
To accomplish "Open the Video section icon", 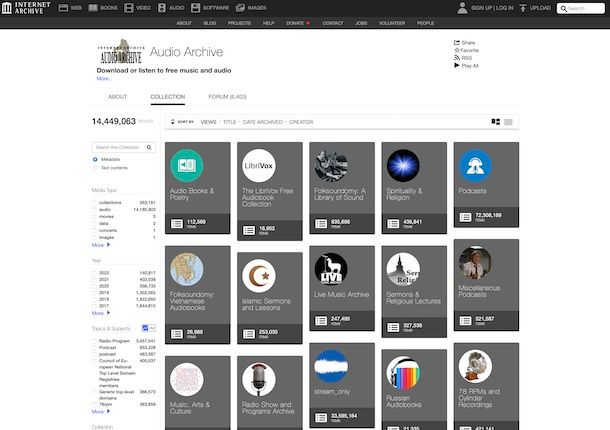I will (129, 8).
